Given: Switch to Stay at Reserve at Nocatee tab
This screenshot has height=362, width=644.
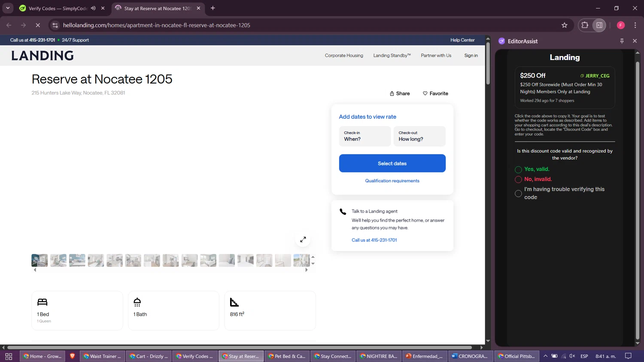Looking at the screenshot, I should (158, 8).
